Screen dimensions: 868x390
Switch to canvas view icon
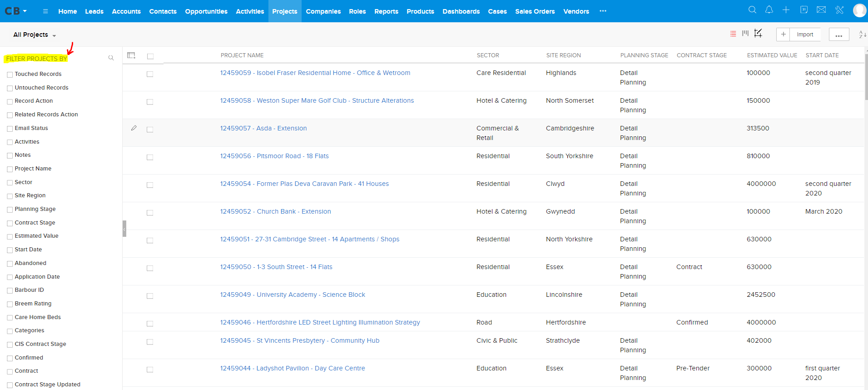758,33
